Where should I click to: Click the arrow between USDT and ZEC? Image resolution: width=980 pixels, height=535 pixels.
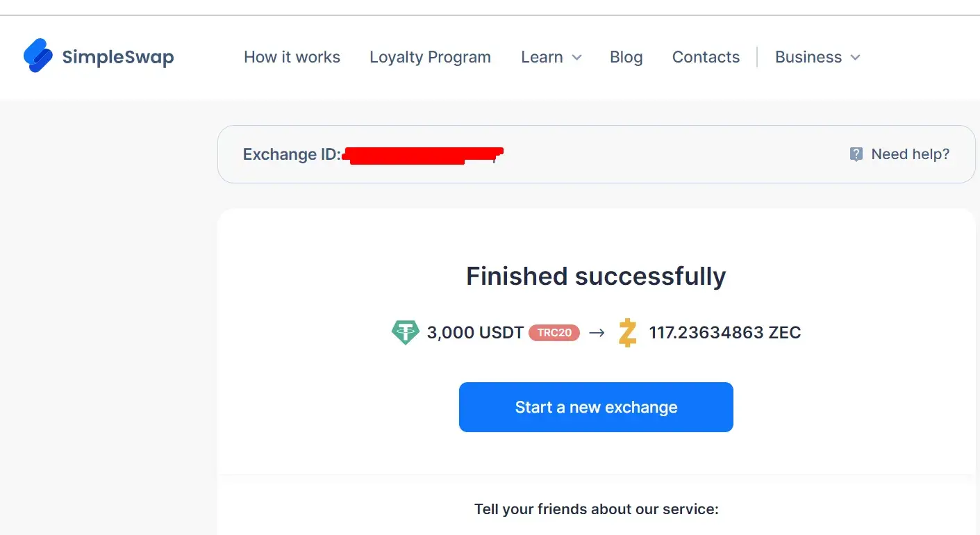597,333
